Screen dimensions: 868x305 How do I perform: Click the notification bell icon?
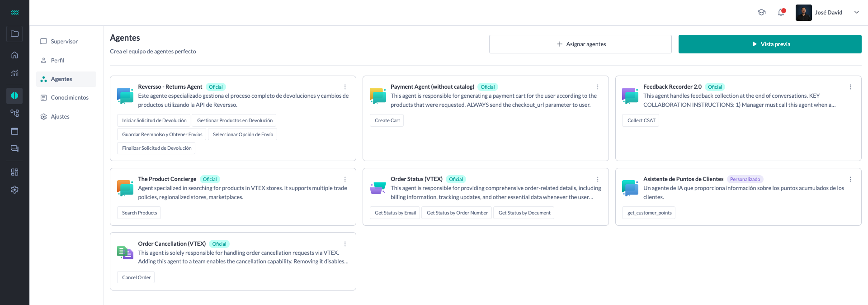click(781, 13)
